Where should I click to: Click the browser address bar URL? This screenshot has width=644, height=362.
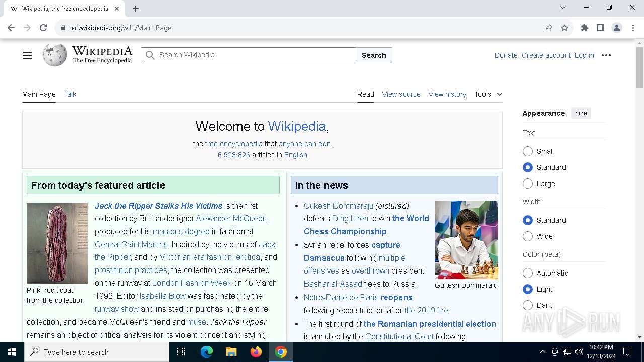pyautogui.click(x=121, y=28)
